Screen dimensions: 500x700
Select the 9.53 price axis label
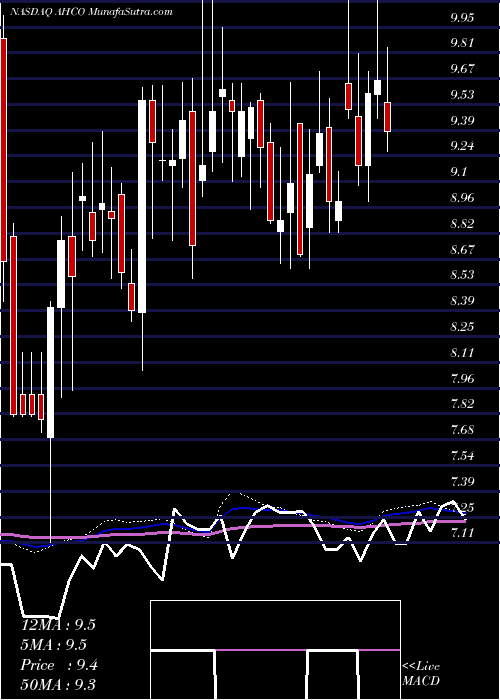[462, 95]
